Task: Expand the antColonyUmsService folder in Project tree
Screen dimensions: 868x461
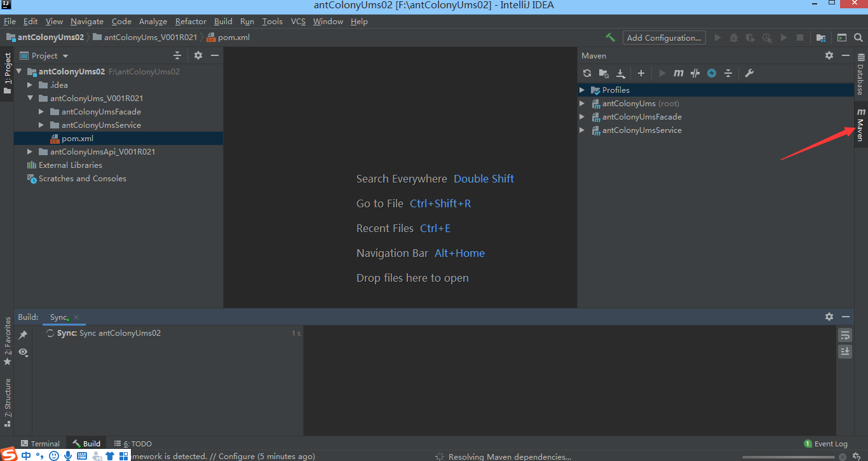Action: (41, 125)
